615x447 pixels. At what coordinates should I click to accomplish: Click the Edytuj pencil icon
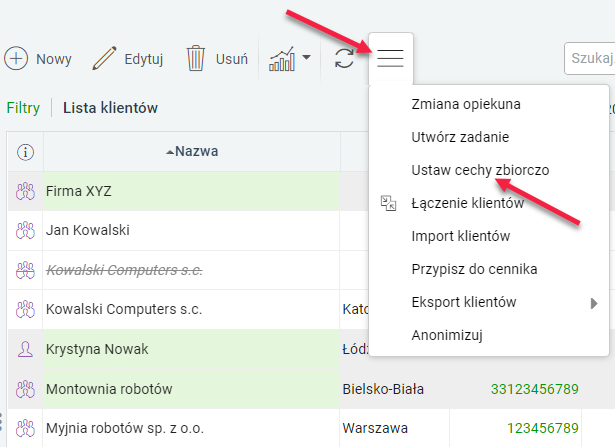(104, 58)
